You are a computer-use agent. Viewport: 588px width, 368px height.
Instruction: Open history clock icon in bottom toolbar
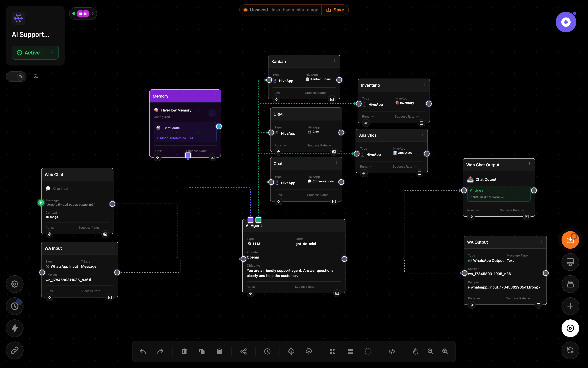(x=267, y=351)
